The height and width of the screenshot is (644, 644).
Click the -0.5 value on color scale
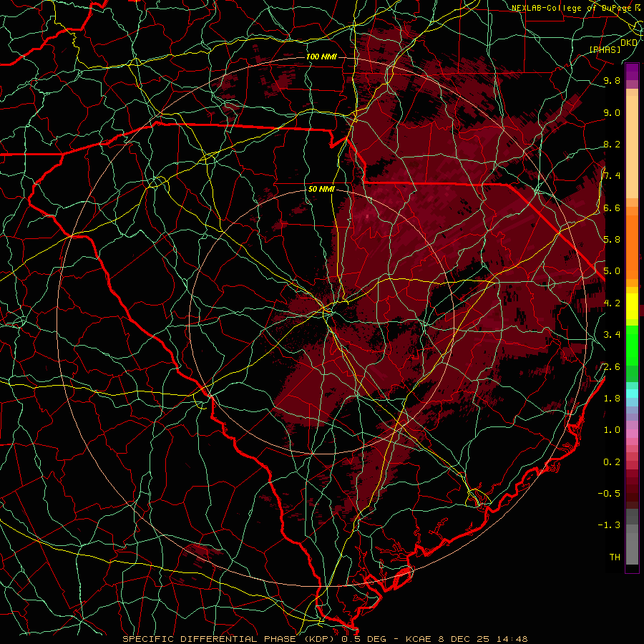tap(609, 494)
